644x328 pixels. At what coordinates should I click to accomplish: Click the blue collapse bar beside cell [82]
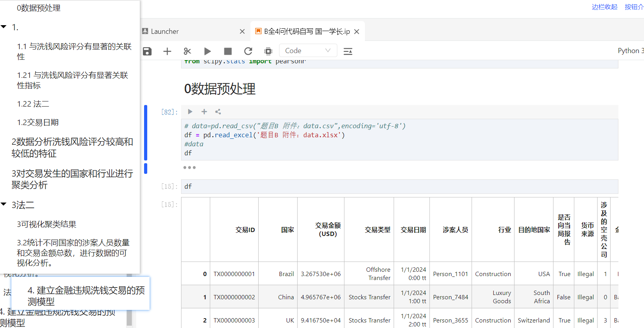[146, 133]
